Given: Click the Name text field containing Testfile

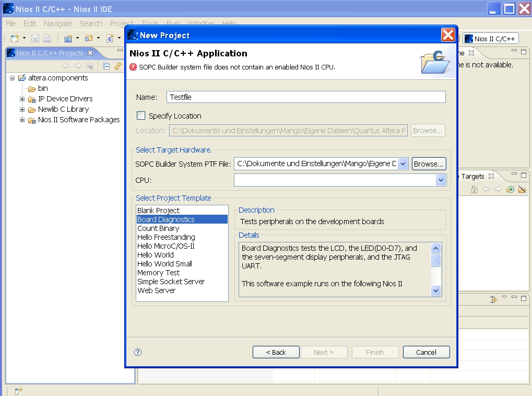Looking at the screenshot, I should (x=306, y=97).
